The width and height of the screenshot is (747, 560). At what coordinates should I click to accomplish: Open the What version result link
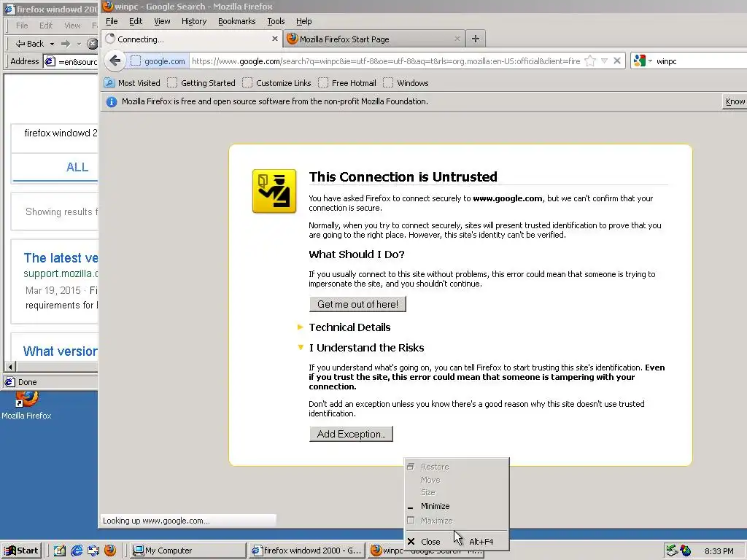click(61, 351)
